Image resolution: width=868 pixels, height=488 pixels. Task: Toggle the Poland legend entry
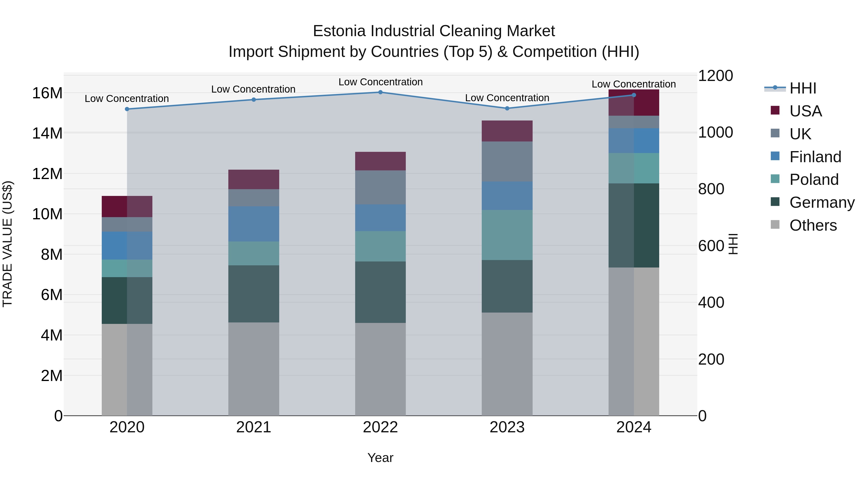(x=805, y=179)
